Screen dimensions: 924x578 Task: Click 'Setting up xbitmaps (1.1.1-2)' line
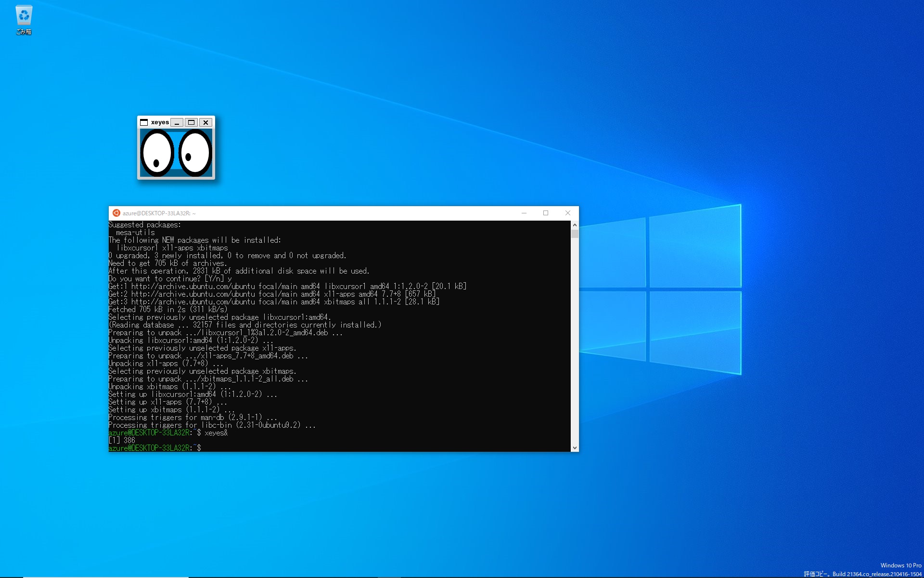tap(172, 410)
